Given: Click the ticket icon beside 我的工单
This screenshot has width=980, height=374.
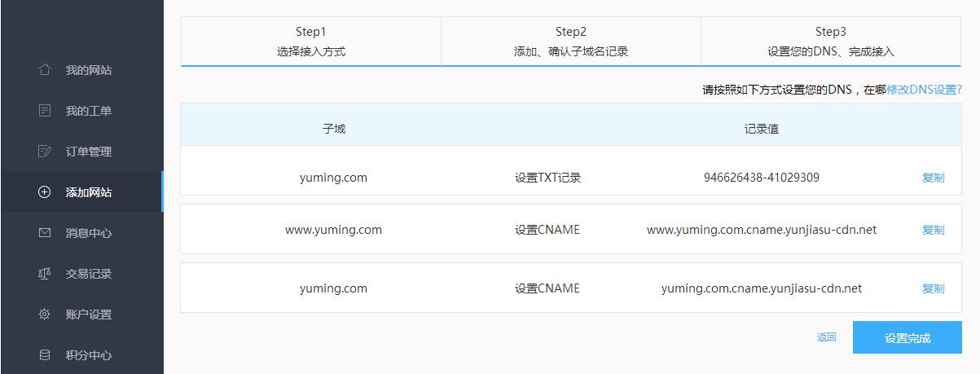Looking at the screenshot, I should [45, 111].
